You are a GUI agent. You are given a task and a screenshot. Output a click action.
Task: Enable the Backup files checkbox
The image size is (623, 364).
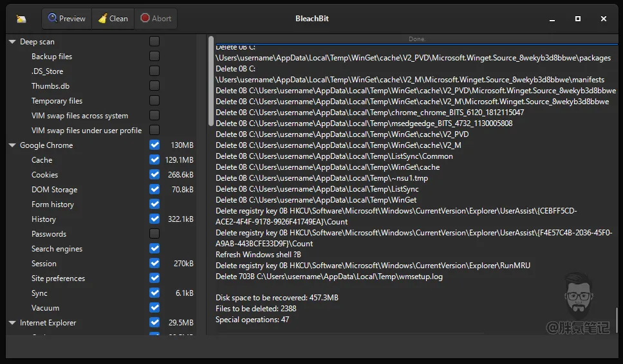coord(154,56)
